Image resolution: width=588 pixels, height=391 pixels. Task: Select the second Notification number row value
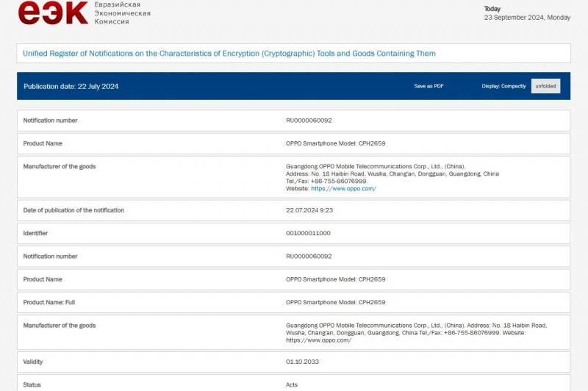coord(309,257)
